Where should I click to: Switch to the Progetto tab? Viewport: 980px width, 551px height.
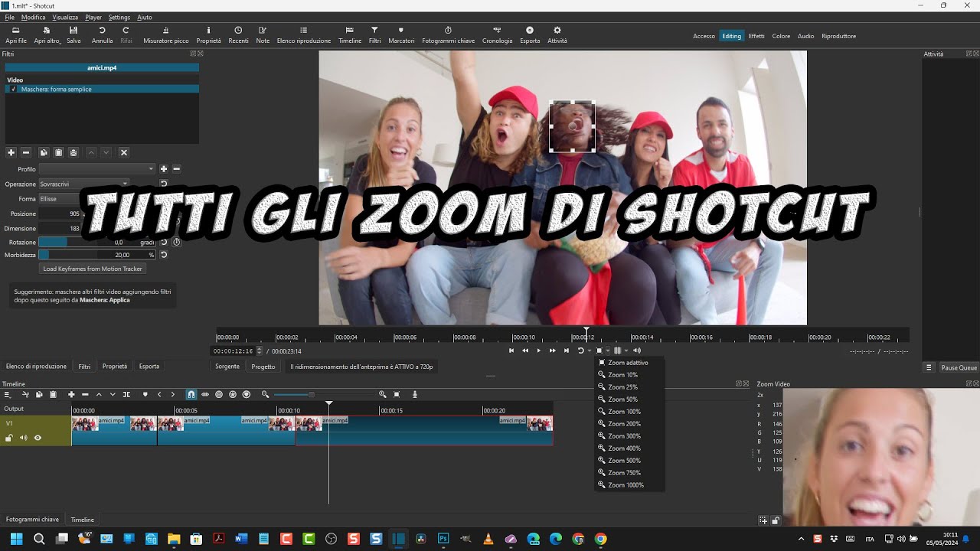point(263,367)
